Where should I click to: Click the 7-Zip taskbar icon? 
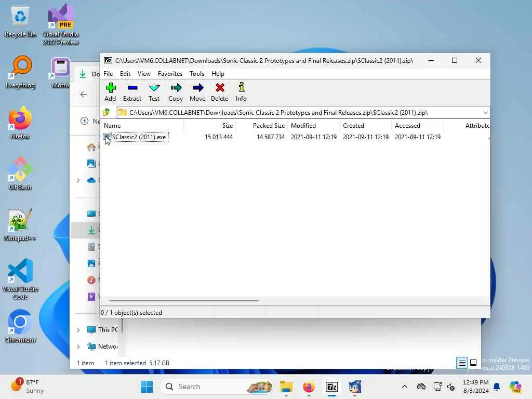[x=332, y=387]
